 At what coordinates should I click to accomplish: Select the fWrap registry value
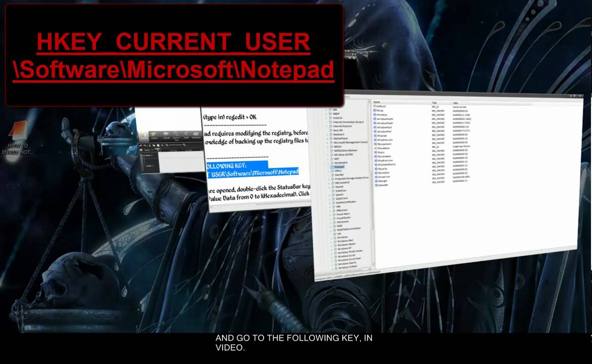379,111
